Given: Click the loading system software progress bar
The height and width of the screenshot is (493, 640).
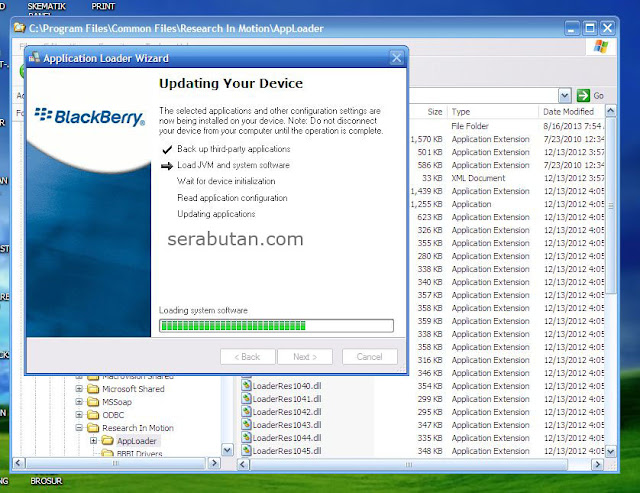Looking at the screenshot, I should point(276,326).
